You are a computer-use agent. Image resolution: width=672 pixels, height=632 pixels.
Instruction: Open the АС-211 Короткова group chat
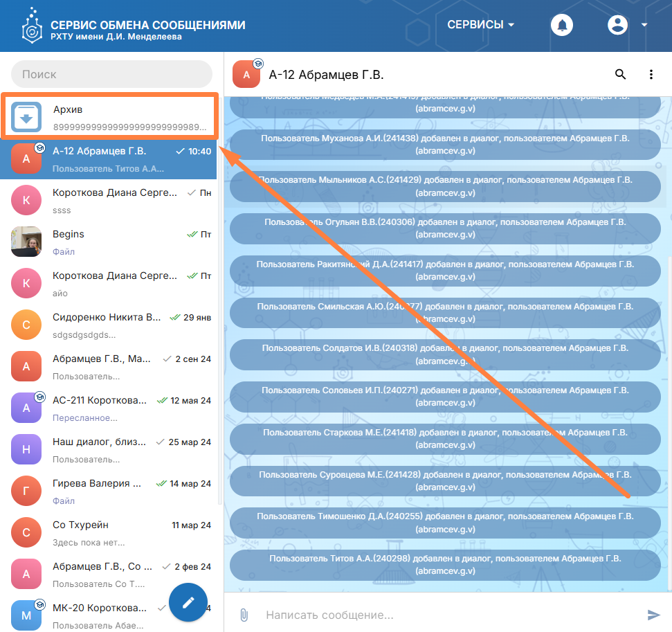111,408
